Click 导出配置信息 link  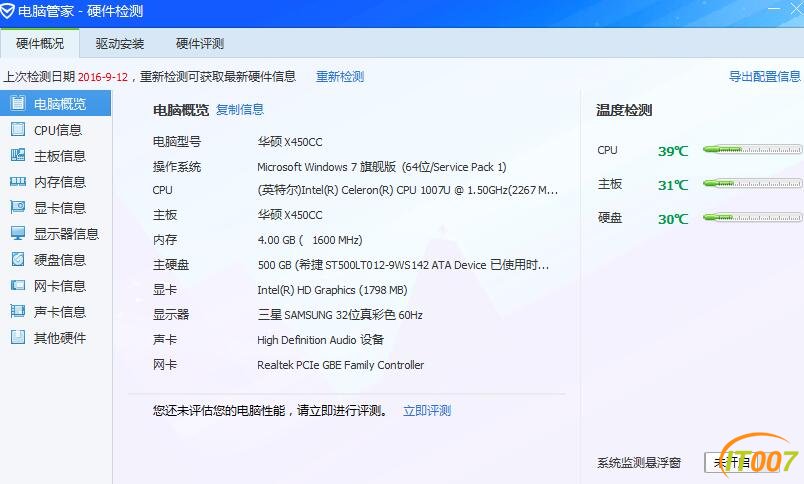(x=765, y=76)
